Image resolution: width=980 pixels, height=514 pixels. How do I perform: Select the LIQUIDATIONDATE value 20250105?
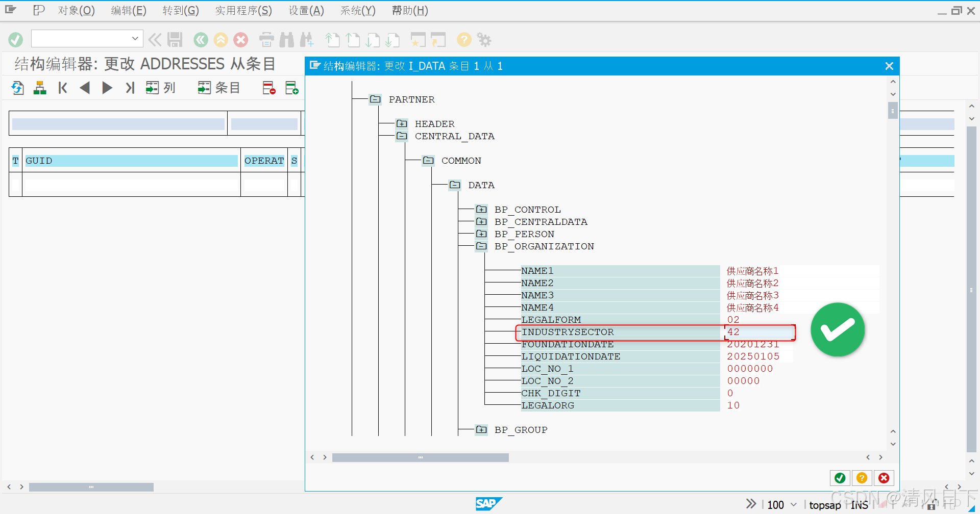pyautogui.click(x=753, y=356)
